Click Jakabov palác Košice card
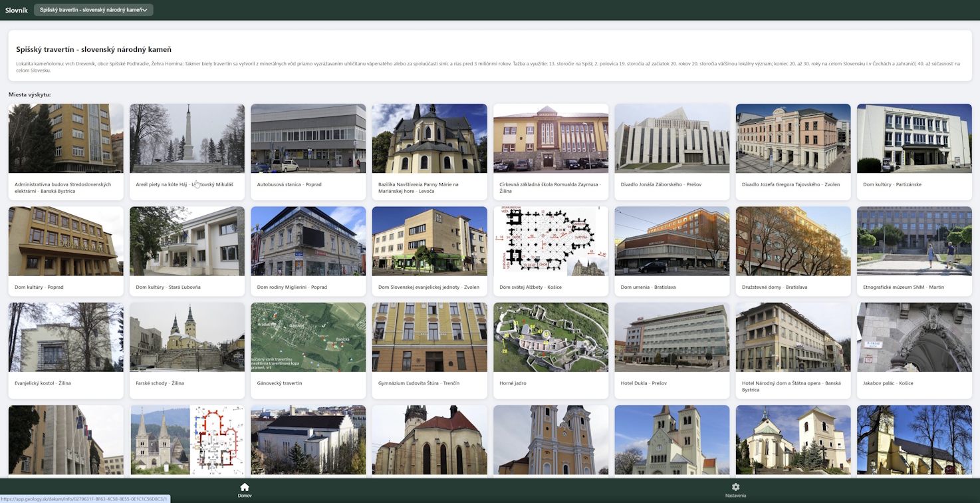980x503 pixels. 914,351
